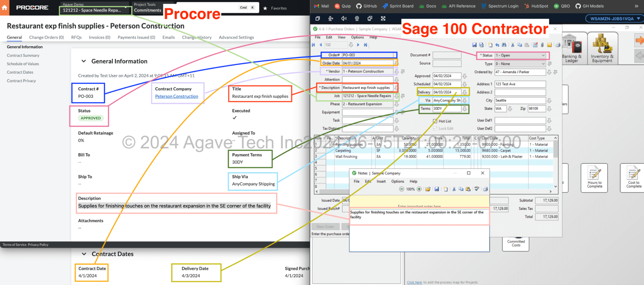Click the Print icon in Purchase Orders toolbar
This screenshot has width=644, height=285.
(x=558, y=45)
